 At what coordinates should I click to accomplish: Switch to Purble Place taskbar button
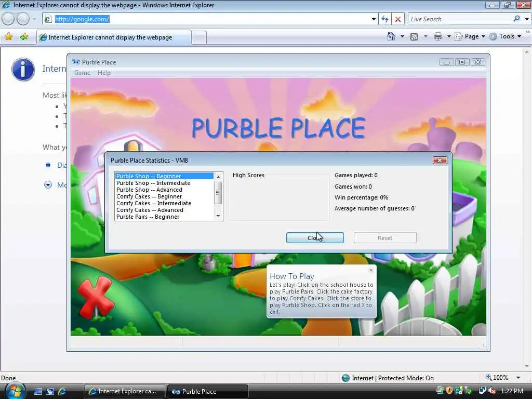(x=208, y=392)
